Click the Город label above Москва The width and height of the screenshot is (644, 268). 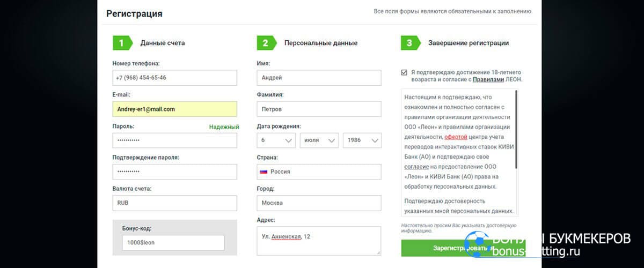266,189
